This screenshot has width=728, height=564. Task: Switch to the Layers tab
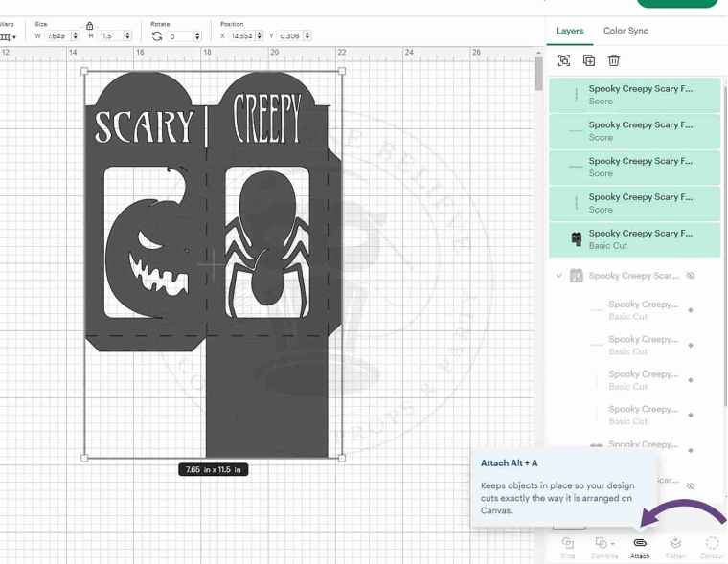[570, 31]
